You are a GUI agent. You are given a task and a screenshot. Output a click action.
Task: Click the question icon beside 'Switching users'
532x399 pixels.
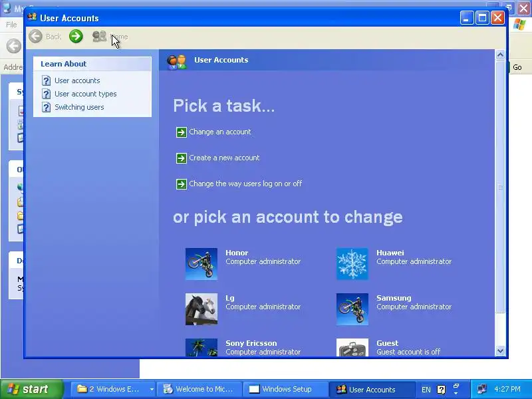tap(46, 107)
